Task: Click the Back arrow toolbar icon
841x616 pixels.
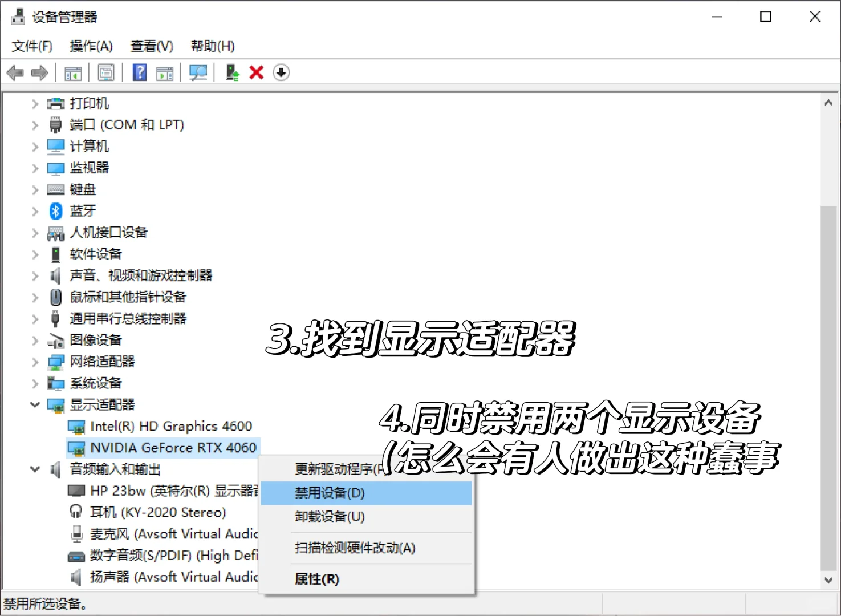Action: tap(15, 72)
